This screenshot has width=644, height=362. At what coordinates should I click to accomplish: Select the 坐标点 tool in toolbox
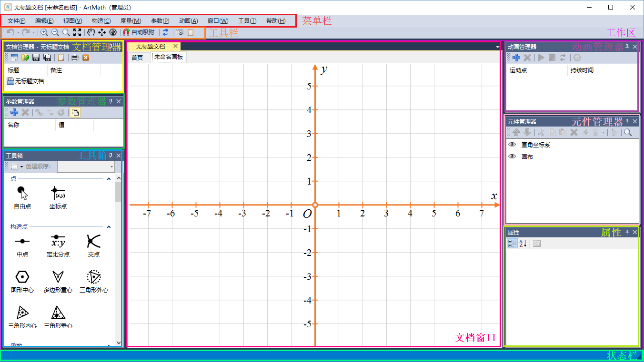pos(58,197)
